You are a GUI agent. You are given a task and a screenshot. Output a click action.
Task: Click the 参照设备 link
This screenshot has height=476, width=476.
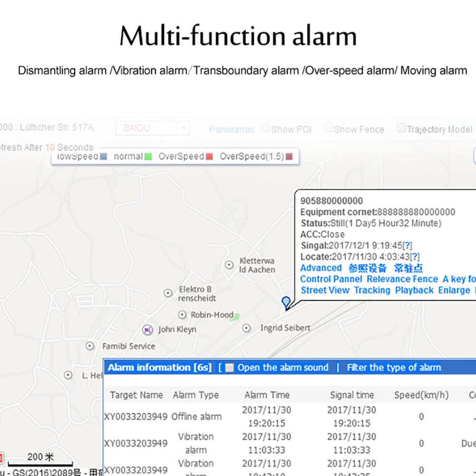367,268
